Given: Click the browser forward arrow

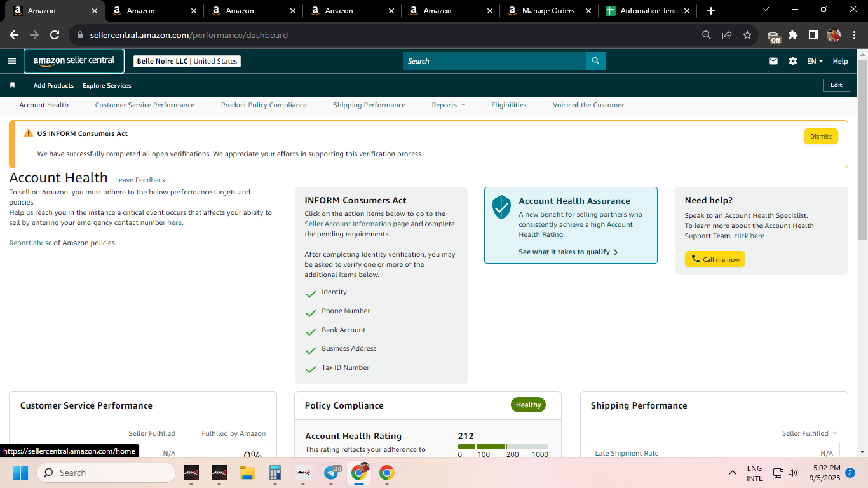Looking at the screenshot, I should (x=34, y=35).
